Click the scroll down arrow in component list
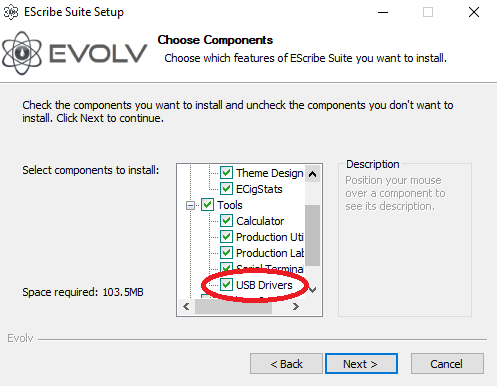497x386 pixels. [312, 289]
